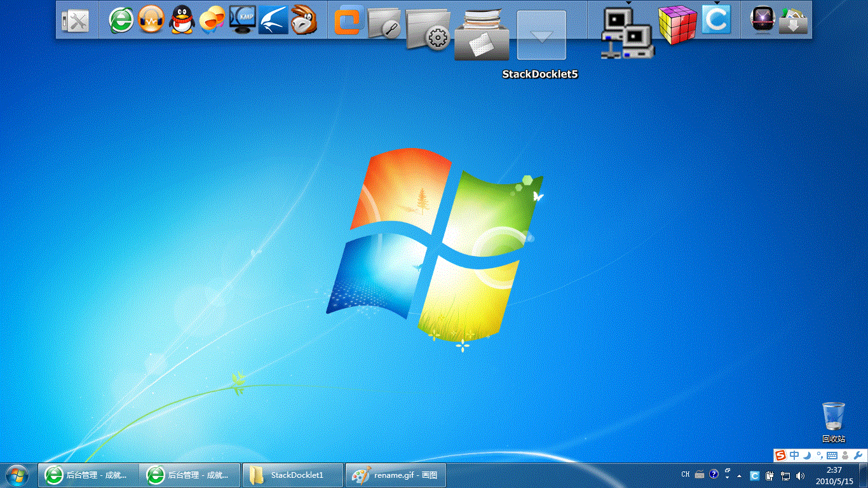Open the Rubik's cube dock icon

coord(677,24)
